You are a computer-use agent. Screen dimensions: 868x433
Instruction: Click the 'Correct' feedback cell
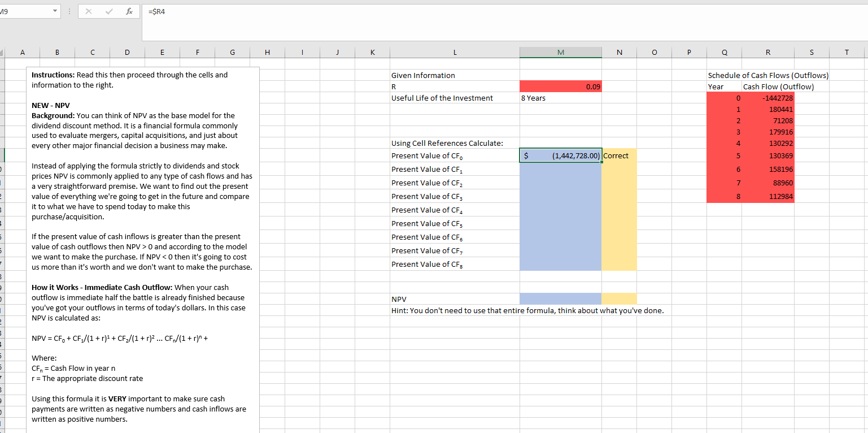(619, 155)
